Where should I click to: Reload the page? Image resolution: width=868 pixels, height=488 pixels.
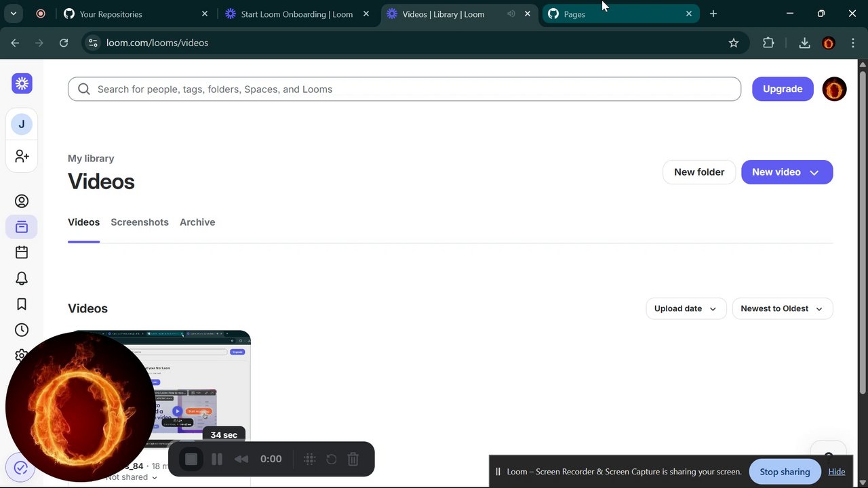coord(64,43)
